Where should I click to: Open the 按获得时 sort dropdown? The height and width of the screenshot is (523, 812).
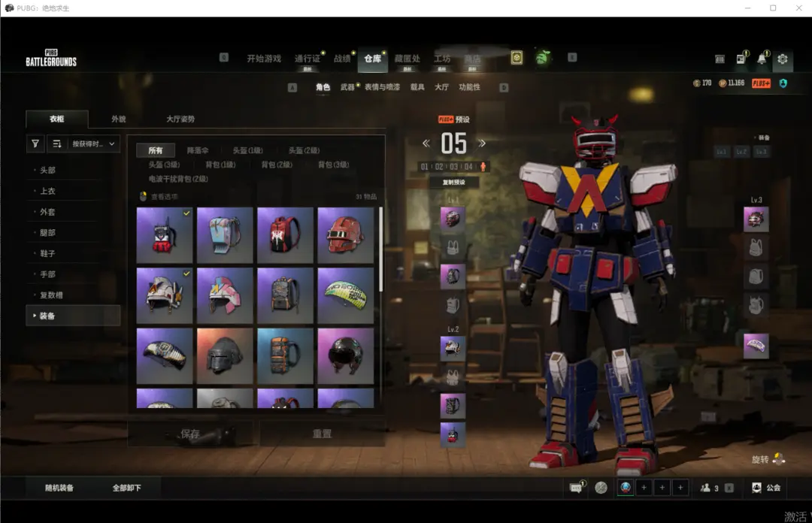pyautogui.click(x=93, y=144)
